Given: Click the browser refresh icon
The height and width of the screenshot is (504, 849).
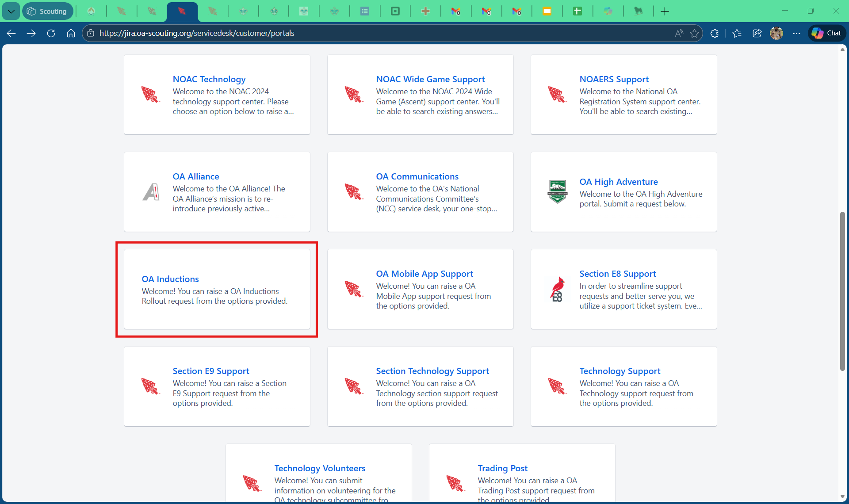Looking at the screenshot, I should (x=51, y=33).
